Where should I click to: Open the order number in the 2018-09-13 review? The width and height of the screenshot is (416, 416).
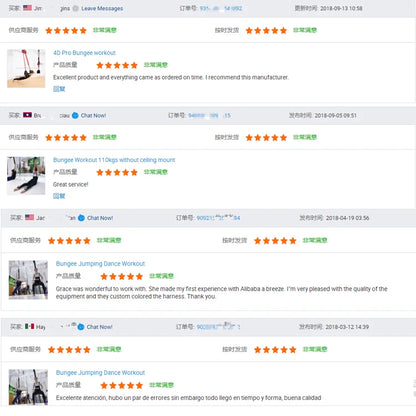click(x=221, y=8)
